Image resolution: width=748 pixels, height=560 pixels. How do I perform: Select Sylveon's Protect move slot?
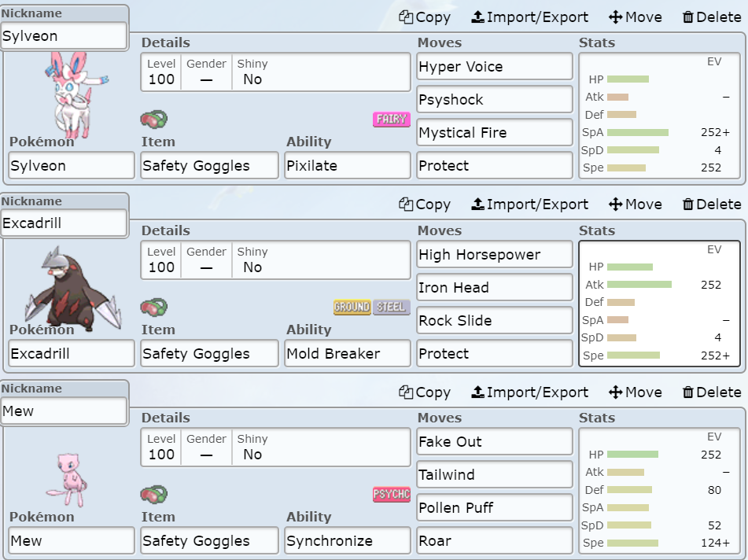click(x=495, y=165)
